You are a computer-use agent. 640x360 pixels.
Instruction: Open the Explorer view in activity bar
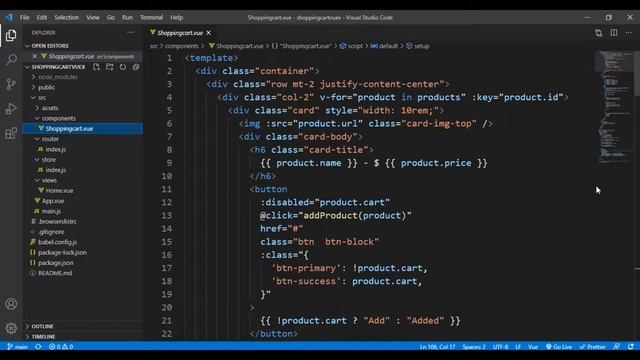(x=11, y=36)
